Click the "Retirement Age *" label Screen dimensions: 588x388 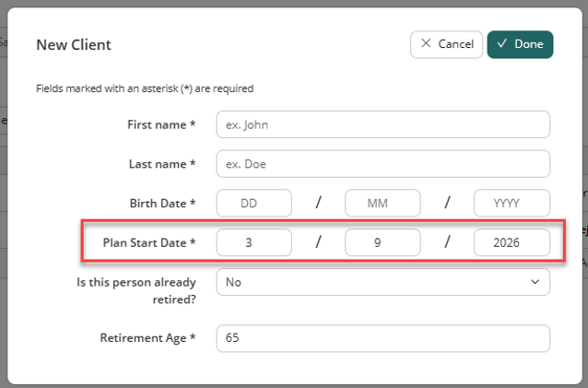click(x=147, y=338)
